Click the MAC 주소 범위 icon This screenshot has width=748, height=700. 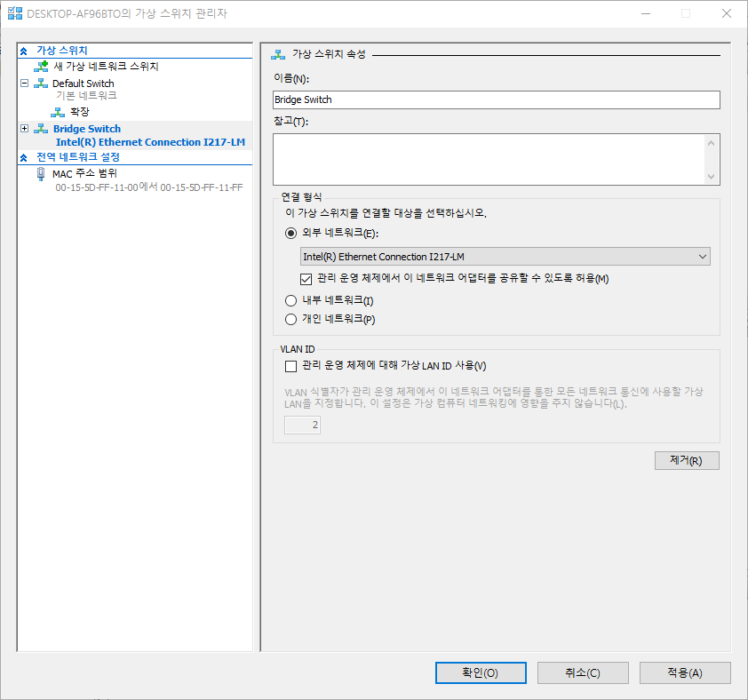(41, 174)
